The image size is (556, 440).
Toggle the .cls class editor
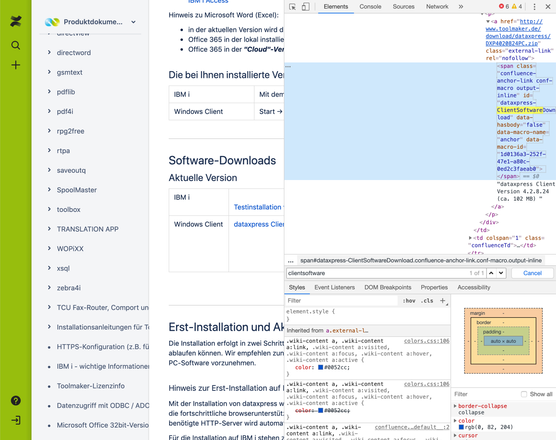point(427,301)
